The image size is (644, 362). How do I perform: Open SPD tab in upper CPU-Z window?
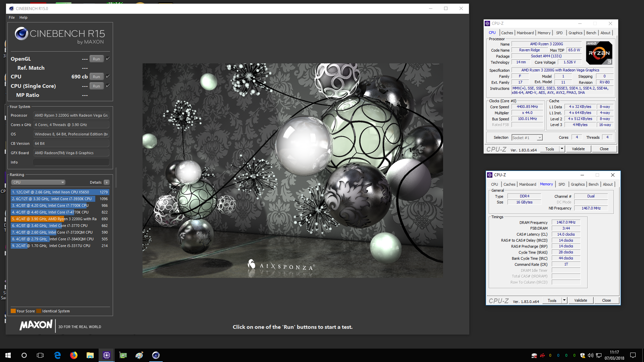point(559,33)
